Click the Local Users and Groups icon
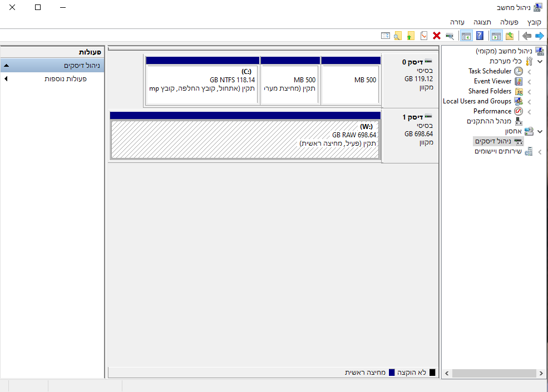This screenshot has height=392, width=548. pyautogui.click(x=519, y=101)
